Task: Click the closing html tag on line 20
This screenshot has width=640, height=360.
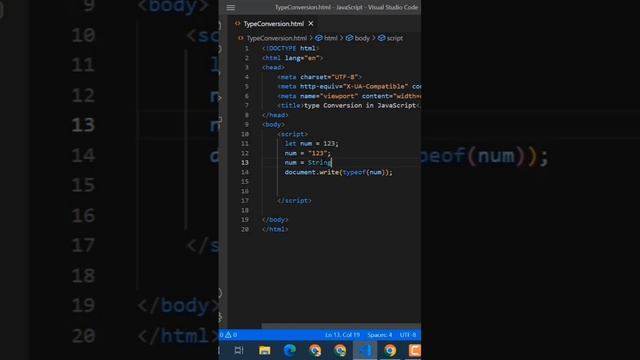Action: pos(275,229)
